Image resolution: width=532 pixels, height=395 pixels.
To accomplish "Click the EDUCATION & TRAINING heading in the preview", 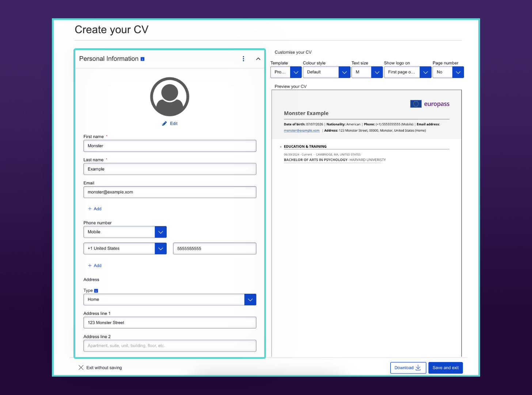I will tap(305, 146).
